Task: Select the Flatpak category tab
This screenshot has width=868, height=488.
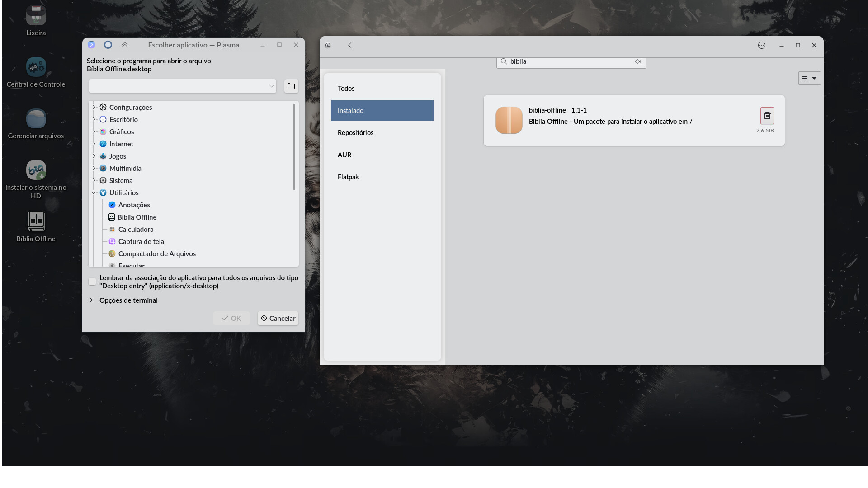Action: click(x=348, y=177)
